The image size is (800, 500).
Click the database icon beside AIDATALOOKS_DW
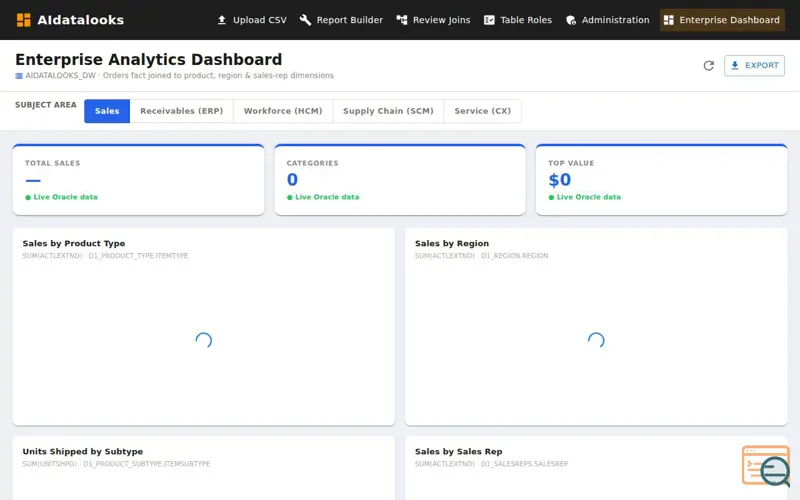click(x=19, y=76)
